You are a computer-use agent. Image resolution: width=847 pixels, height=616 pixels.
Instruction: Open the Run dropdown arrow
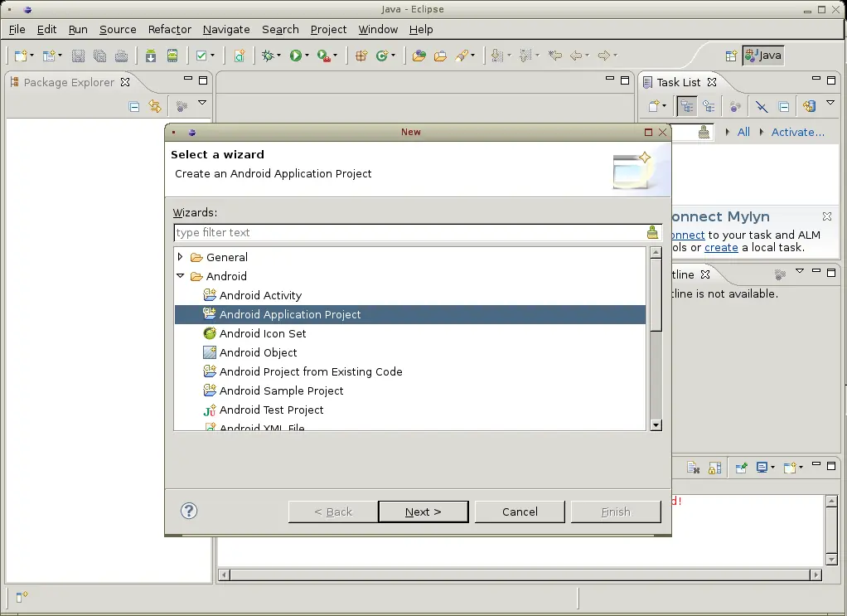307,56
